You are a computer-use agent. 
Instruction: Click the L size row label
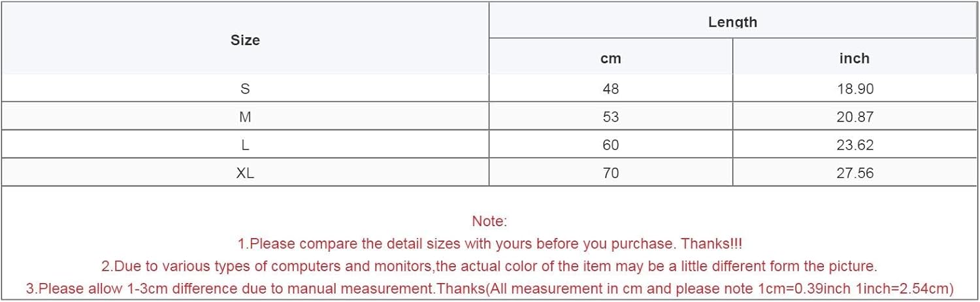(245, 145)
